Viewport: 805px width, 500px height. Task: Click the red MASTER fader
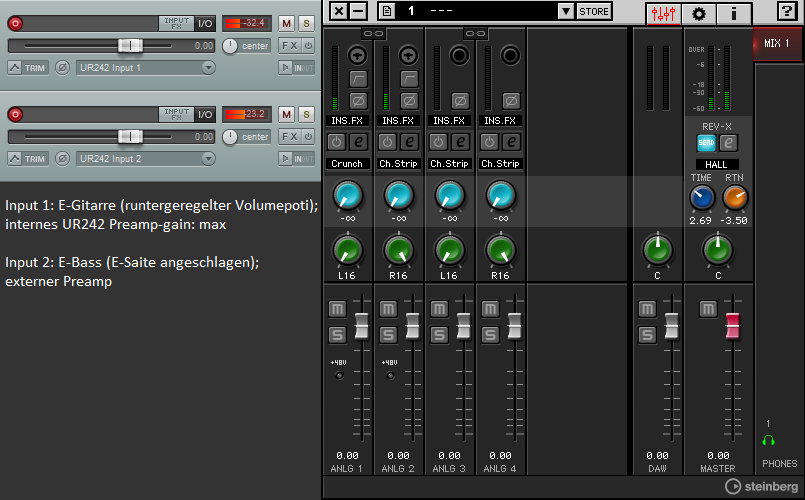(733, 326)
